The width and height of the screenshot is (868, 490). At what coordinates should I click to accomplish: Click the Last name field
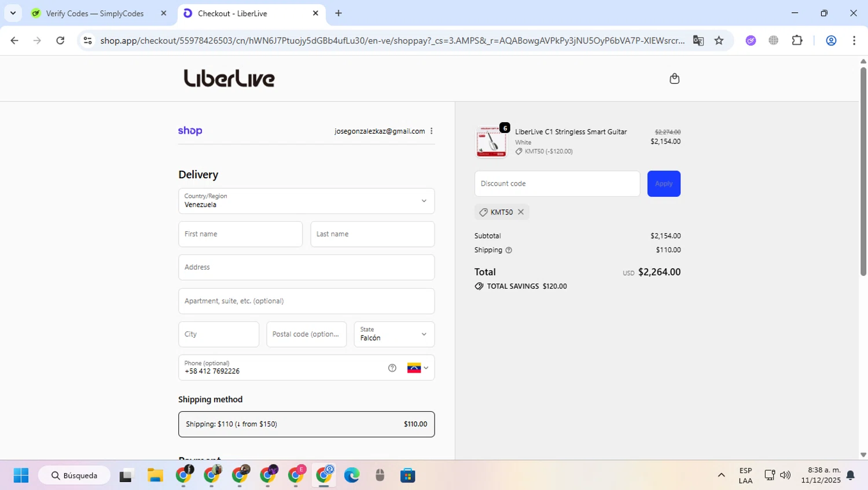(x=372, y=234)
